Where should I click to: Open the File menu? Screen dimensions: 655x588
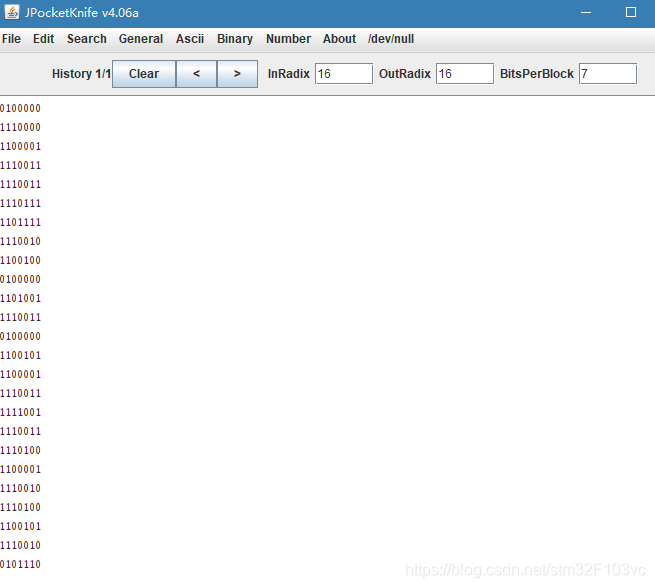coord(11,39)
